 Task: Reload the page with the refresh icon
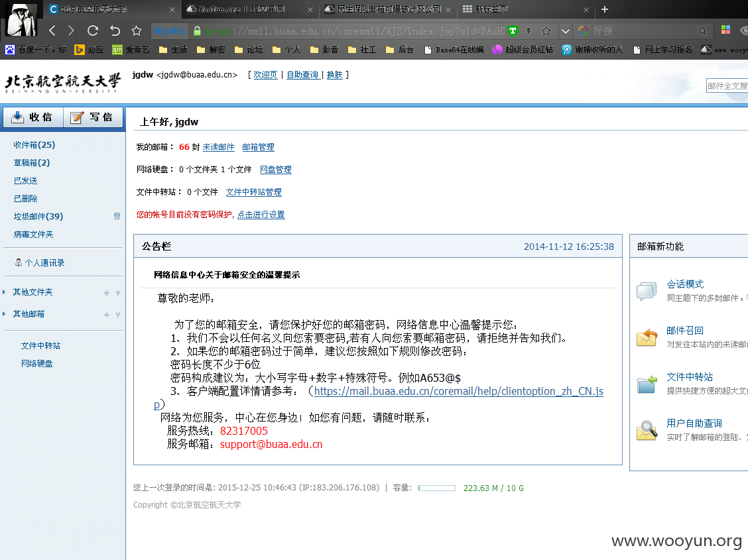point(93,31)
